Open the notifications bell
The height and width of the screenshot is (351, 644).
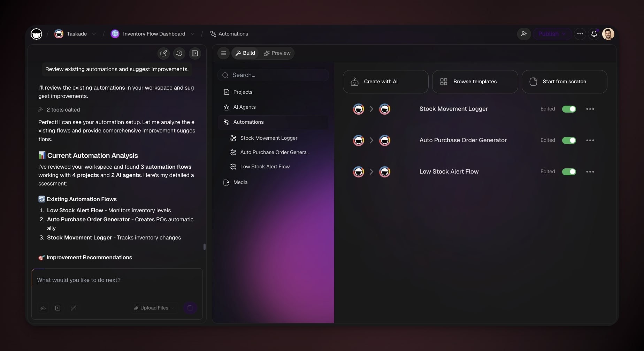(594, 34)
